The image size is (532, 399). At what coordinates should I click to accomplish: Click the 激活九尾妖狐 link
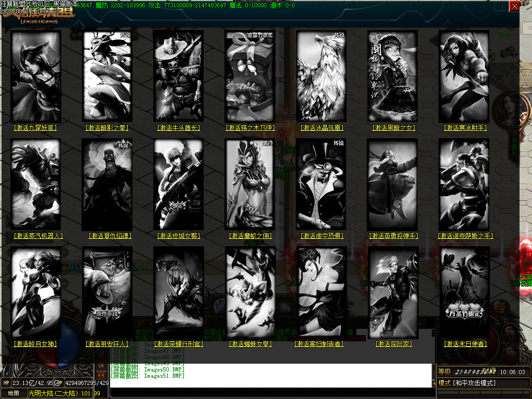point(35,128)
